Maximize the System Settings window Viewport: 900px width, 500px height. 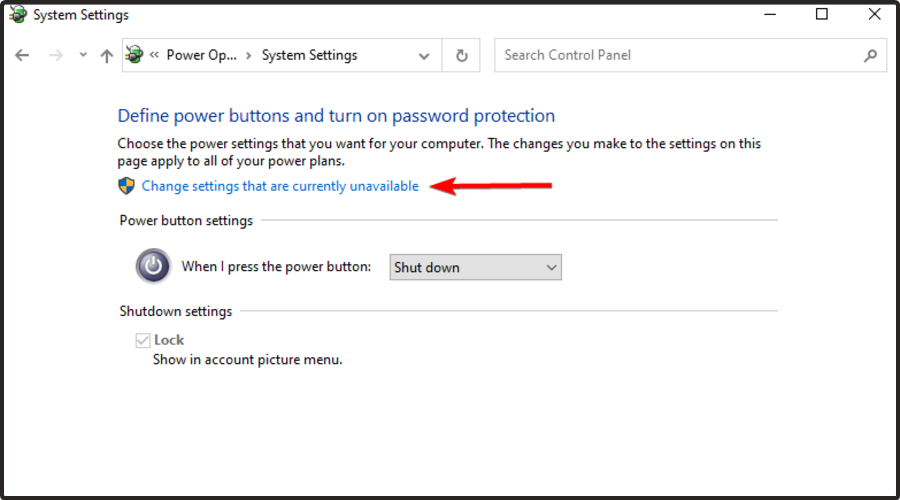click(821, 14)
